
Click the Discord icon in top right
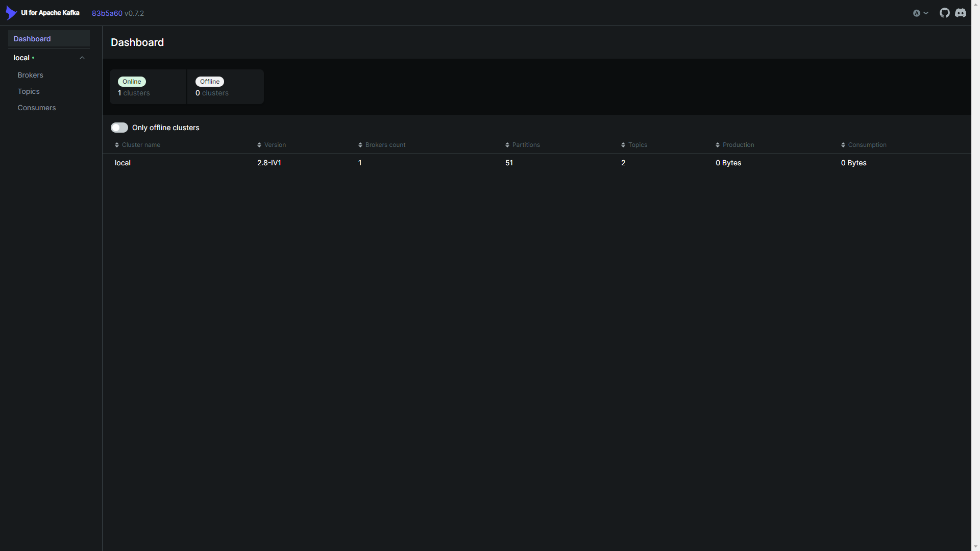961,12
